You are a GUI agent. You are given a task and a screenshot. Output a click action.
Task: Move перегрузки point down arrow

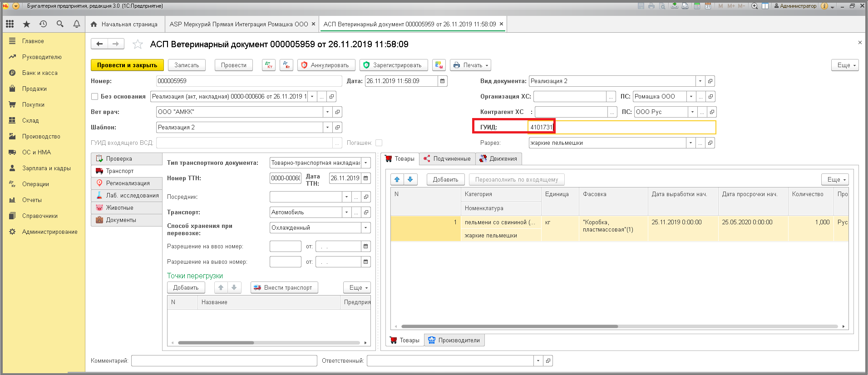click(x=234, y=287)
